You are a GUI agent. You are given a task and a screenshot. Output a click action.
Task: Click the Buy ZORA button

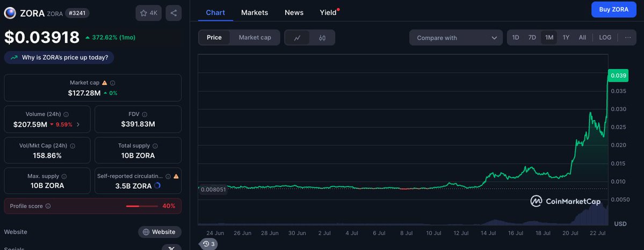coord(613,10)
